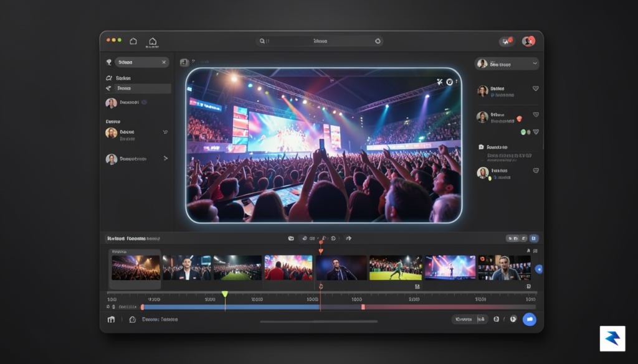Open the pill dropdown in the bottom bar
This screenshot has width=638, height=364.
point(470,319)
